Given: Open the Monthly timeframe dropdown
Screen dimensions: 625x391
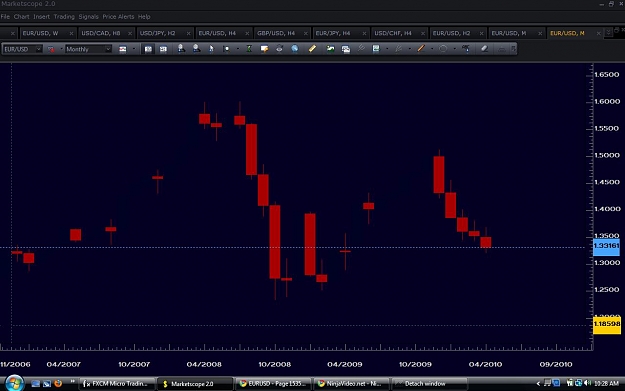Looking at the screenshot, I should coord(108,49).
